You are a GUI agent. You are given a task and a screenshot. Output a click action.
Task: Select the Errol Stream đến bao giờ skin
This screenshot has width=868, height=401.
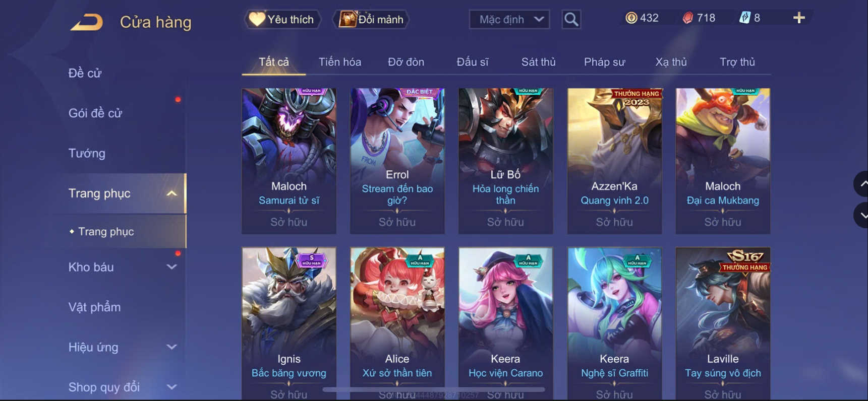point(397,161)
